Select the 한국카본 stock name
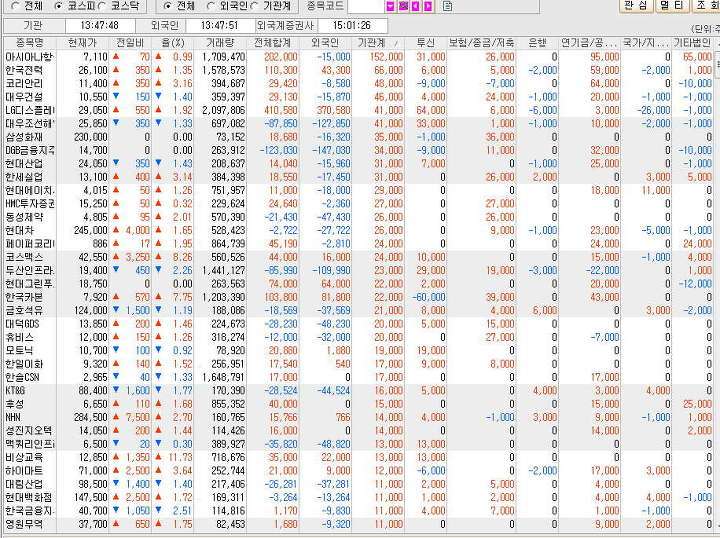Image resolution: width=720 pixels, height=538 pixels. (x=24, y=297)
